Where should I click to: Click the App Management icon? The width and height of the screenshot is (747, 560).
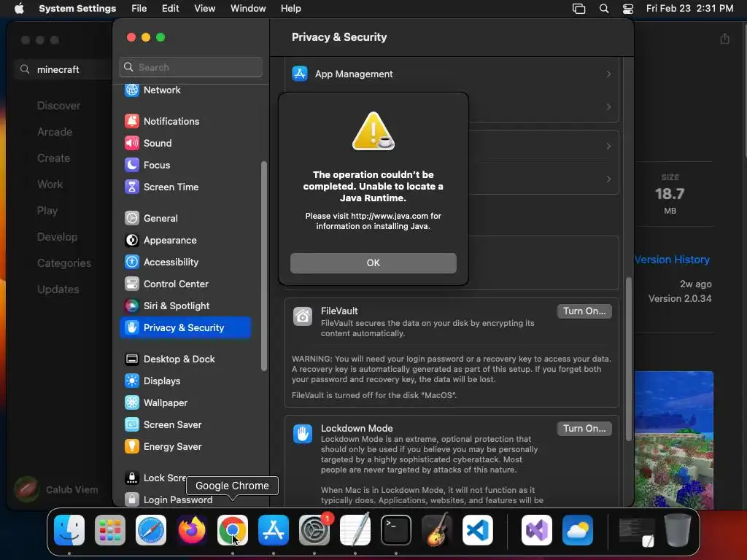pos(300,74)
